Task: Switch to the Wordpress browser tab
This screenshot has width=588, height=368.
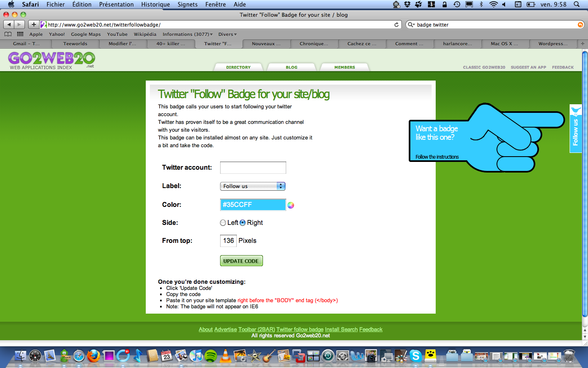Action: (x=553, y=44)
